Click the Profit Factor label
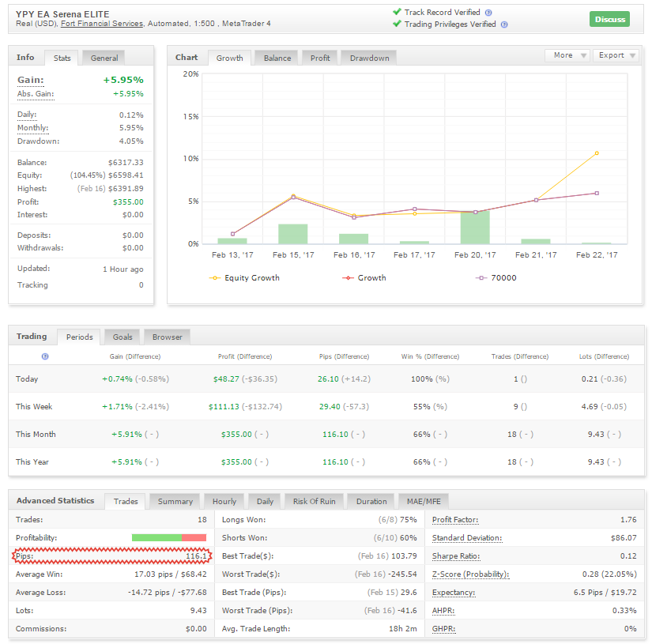Image resolution: width=652 pixels, height=644 pixels. pos(455,520)
